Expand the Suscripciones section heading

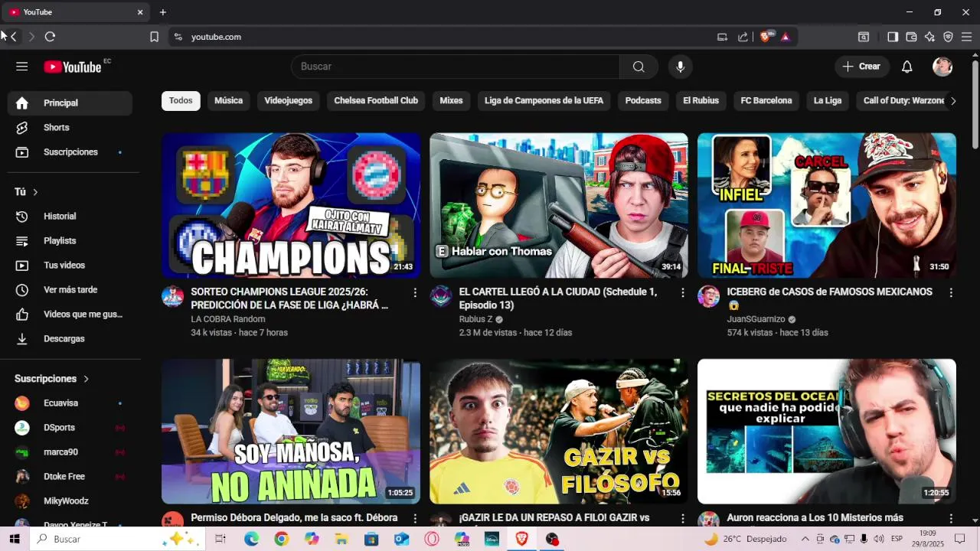coord(52,379)
